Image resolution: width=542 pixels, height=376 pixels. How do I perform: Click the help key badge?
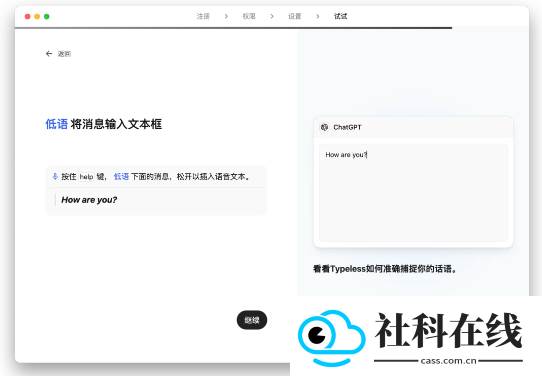point(86,177)
